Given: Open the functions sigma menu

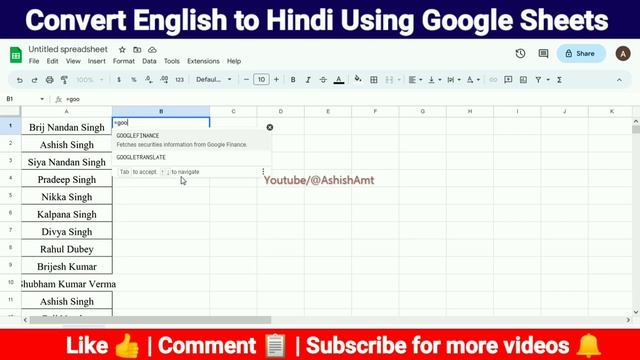Looking at the screenshot, I should pos(560,80).
